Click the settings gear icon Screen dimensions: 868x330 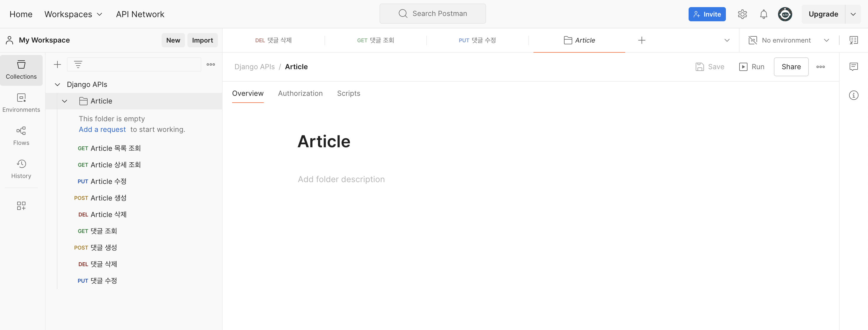coord(742,14)
